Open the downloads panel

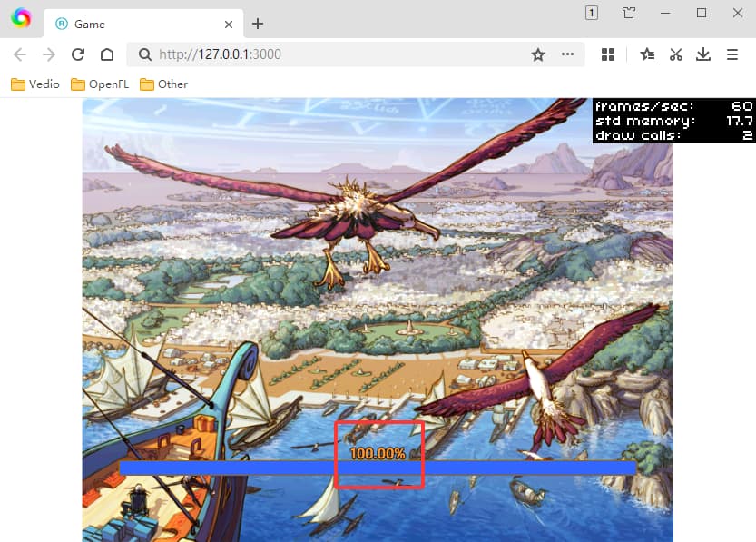pyautogui.click(x=703, y=54)
